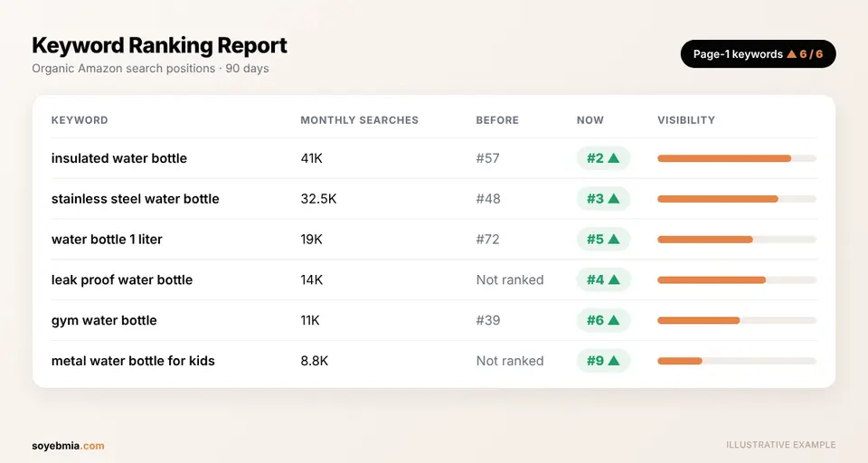
Task: Click 'Not ranked' for metal water bottle for kids
Action: tap(510, 361)
